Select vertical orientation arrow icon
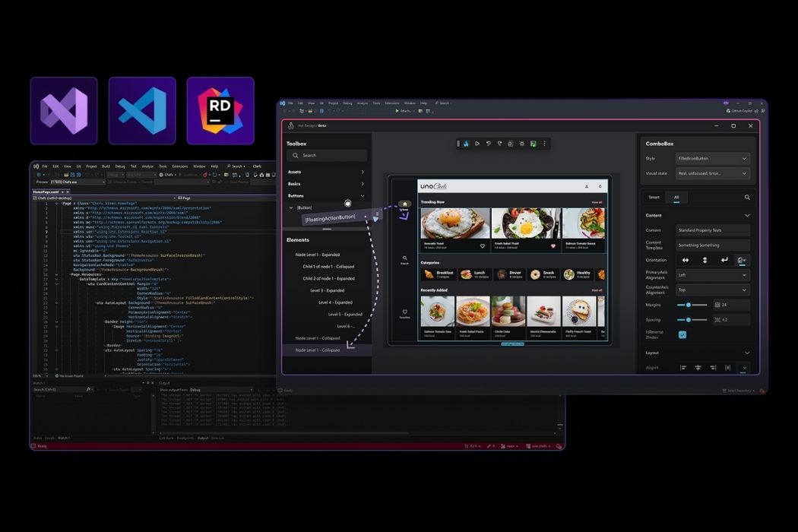This screenshot has height=532, width=798. tap(705, 260)
